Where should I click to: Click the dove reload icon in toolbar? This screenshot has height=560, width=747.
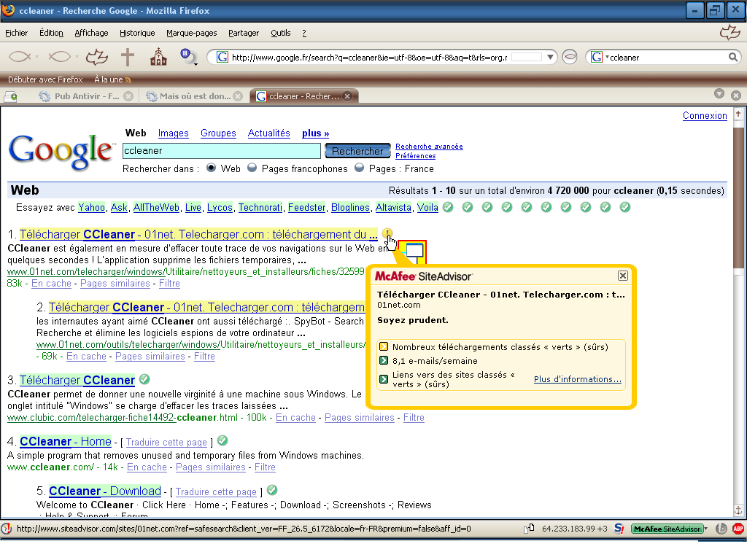click(97, 57)
